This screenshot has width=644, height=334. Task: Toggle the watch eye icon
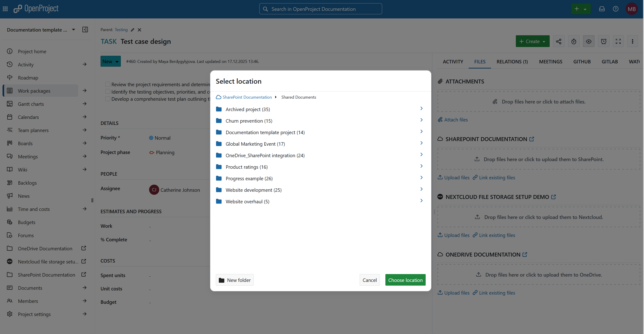pos(589,41)
